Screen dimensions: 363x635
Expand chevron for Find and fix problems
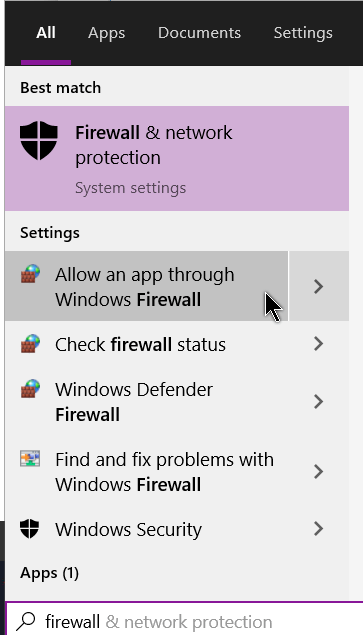tap(319, 471)
